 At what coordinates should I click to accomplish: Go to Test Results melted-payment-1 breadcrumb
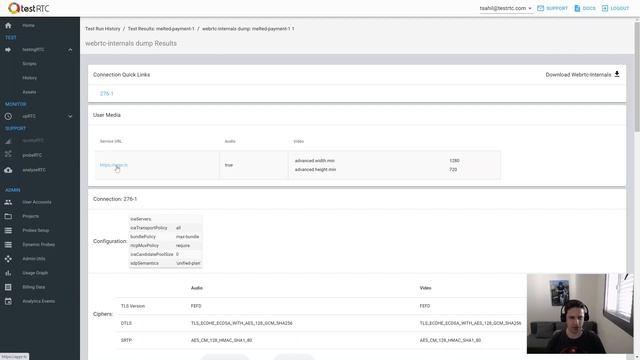pyautogui.click(x=161, y=29)
